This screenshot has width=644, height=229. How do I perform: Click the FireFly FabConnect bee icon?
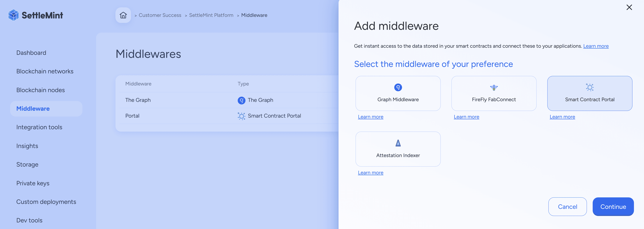pyautogui.click(x=494, y=88)
